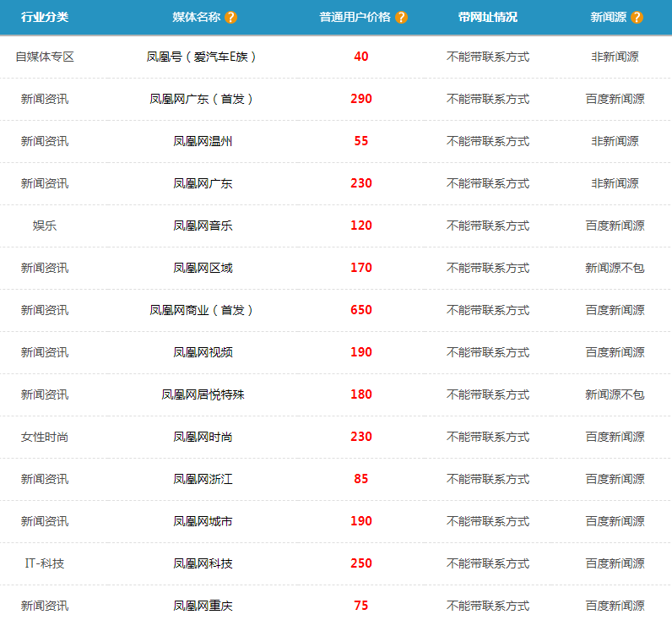The image size is (672, 620).
Task: Select media 凤凰网科技
Action: coord(203,563)
